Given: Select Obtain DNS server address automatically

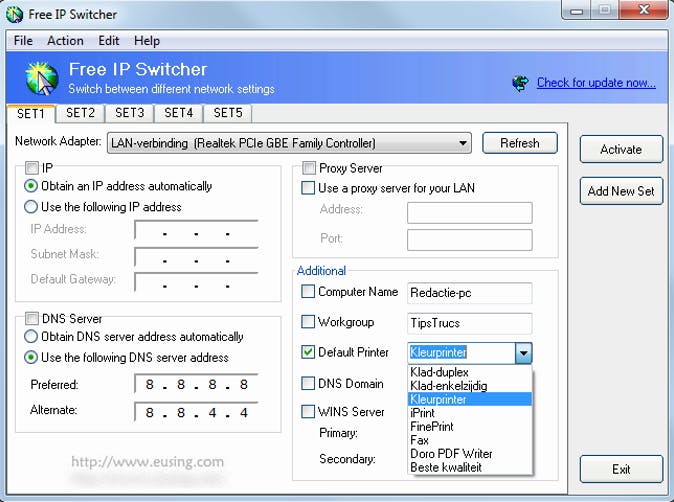Looking at the screenshot, I should (x=31, y=337).
